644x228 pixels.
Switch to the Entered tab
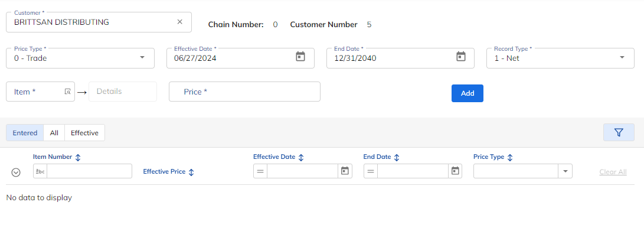(x=25, y=133)
